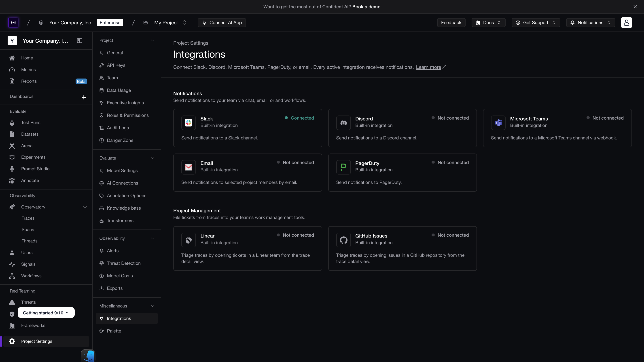Click the Linear logo icon
644x362 pixels.
click(x=189, y=240)
